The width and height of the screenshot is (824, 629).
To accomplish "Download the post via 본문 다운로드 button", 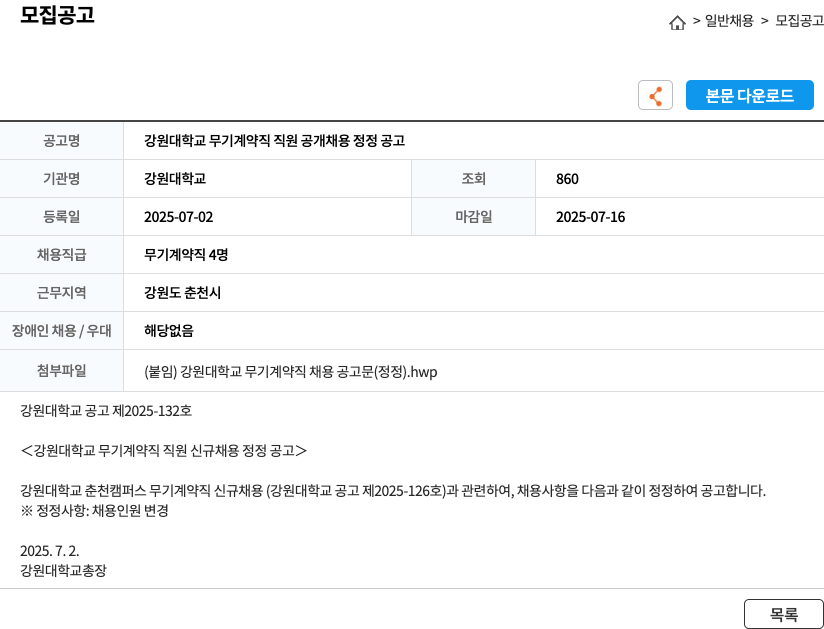I will 749,95.
